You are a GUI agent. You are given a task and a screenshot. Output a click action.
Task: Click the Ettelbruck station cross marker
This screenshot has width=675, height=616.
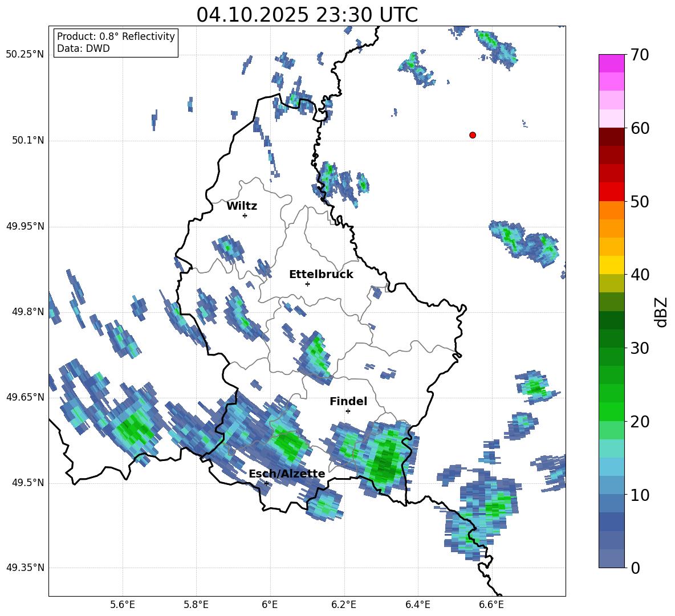click(x=307, y=284)
